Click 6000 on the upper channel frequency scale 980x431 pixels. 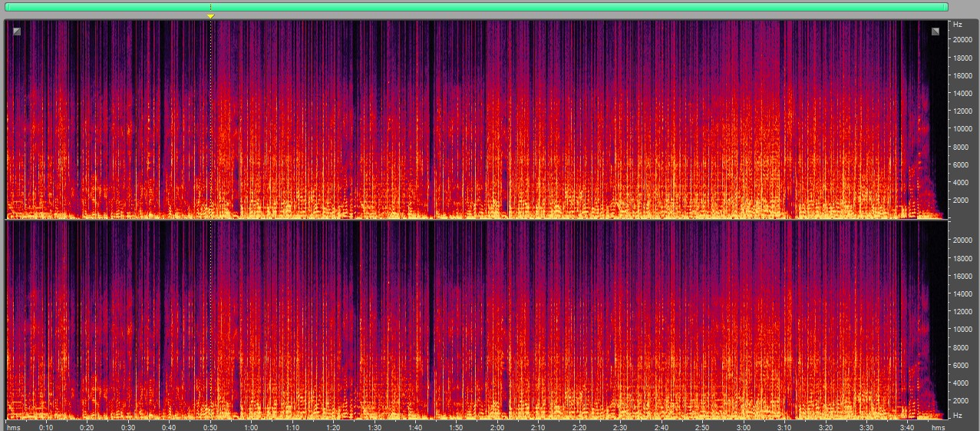(962, 164)
